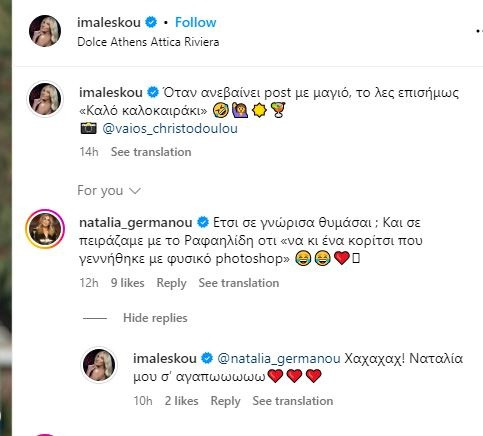This screenshot has height=436, width=483.
Task: Open the @natalia_germanou mention in the reply
Action: tap(279, 359)
